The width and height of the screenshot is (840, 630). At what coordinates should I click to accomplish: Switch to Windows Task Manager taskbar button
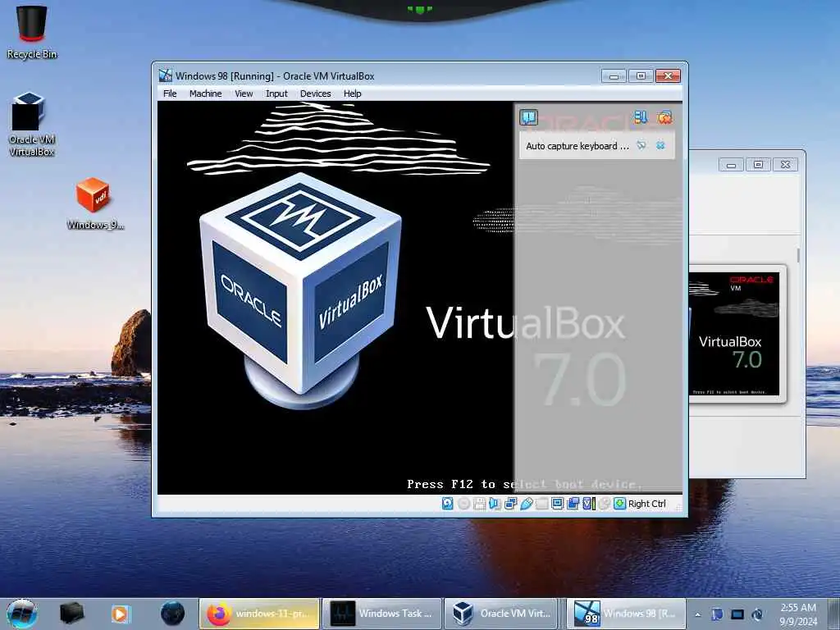click(x=382, y=614)
